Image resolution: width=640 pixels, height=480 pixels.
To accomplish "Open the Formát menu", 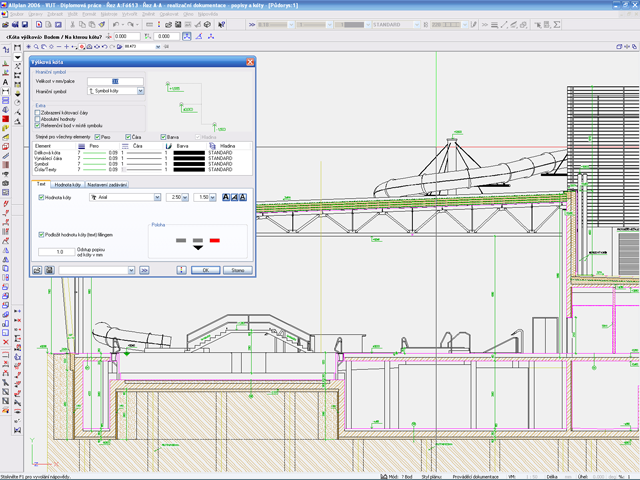I will point(89,14).
